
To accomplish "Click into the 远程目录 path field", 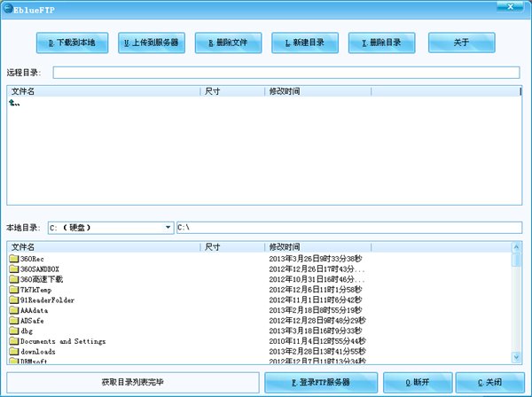I will 286,73.
